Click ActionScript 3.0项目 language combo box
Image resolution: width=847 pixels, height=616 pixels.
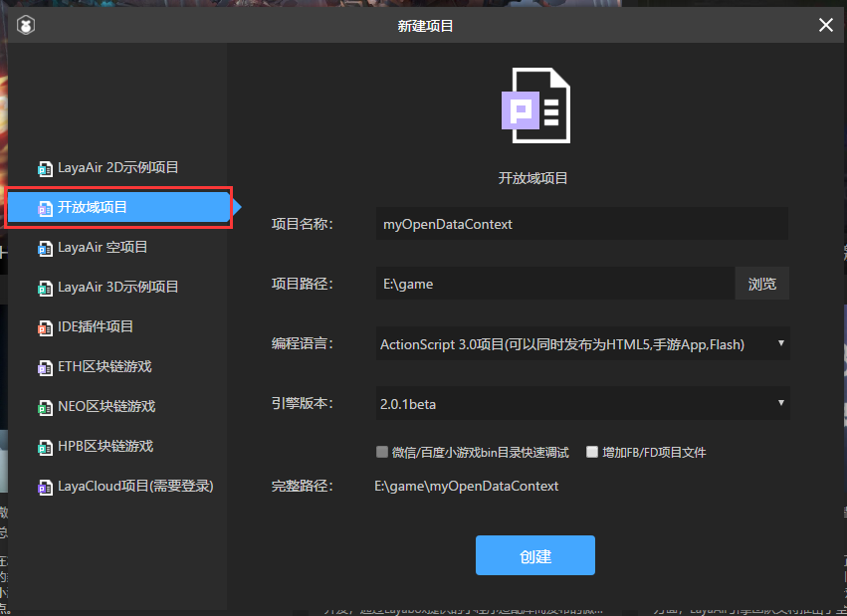(x=583, y=343)
